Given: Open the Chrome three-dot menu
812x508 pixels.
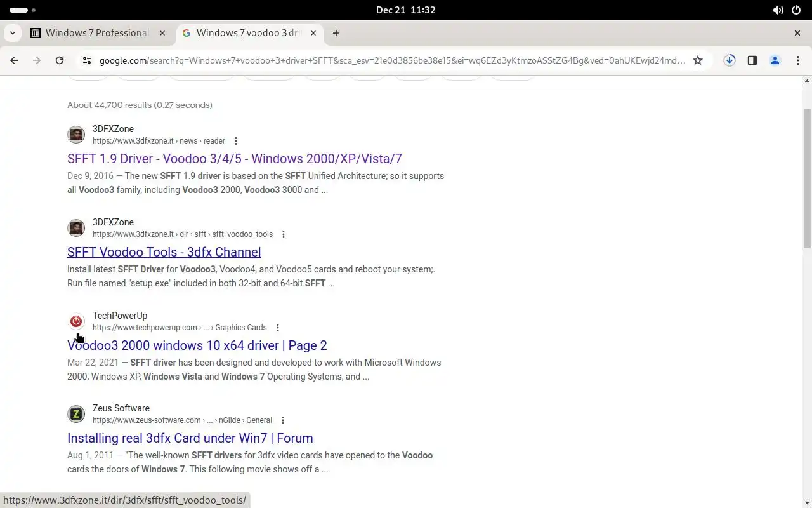Looking at the screenshot, I should click(x=798, y=60).
